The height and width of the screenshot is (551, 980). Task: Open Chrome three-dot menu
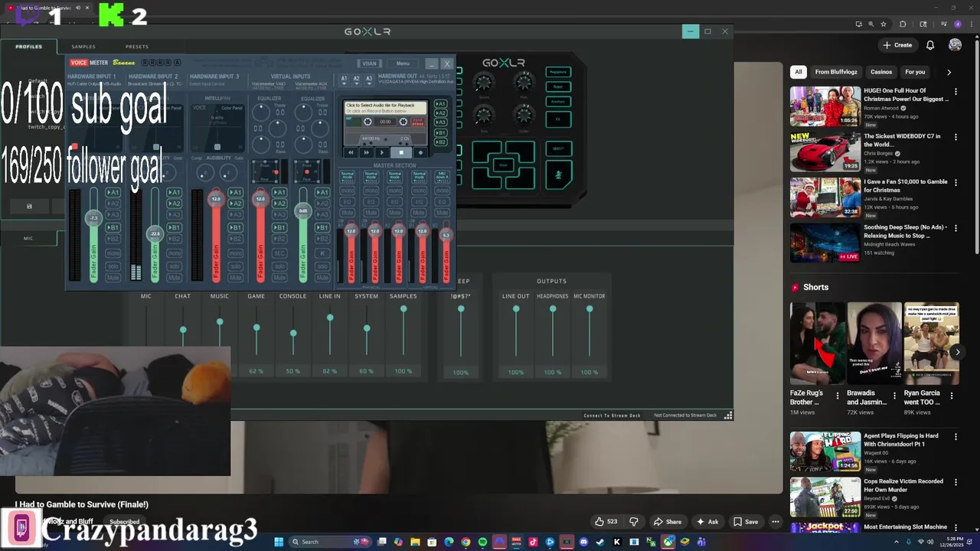click(x=972, y=24)
